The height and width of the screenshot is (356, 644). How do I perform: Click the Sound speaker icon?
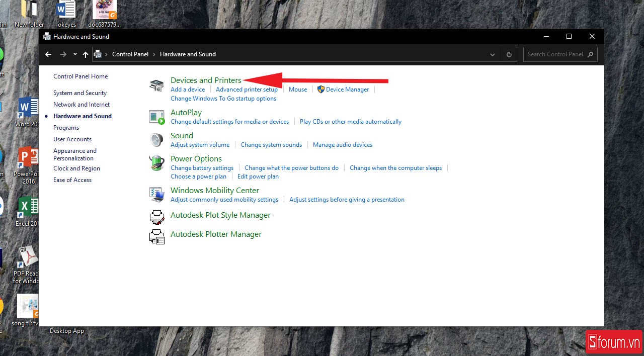click(156, 140)
